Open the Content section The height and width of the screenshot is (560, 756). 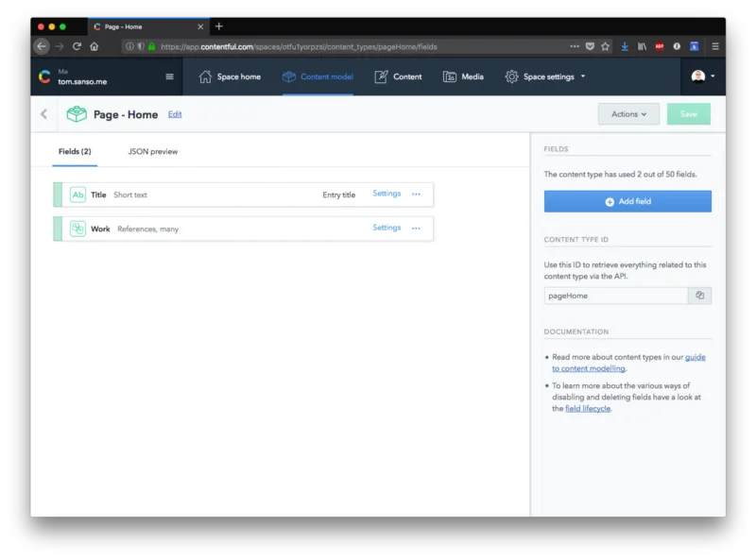pos(398,76)
